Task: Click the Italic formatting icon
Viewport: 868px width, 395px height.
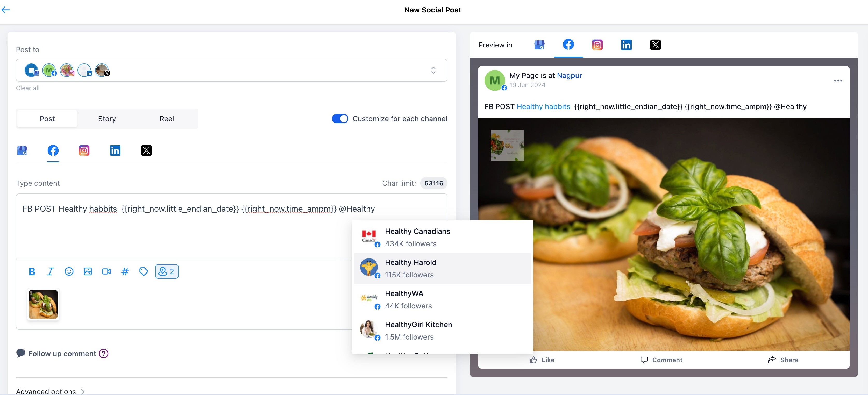Action: click(x=50, y=271)
